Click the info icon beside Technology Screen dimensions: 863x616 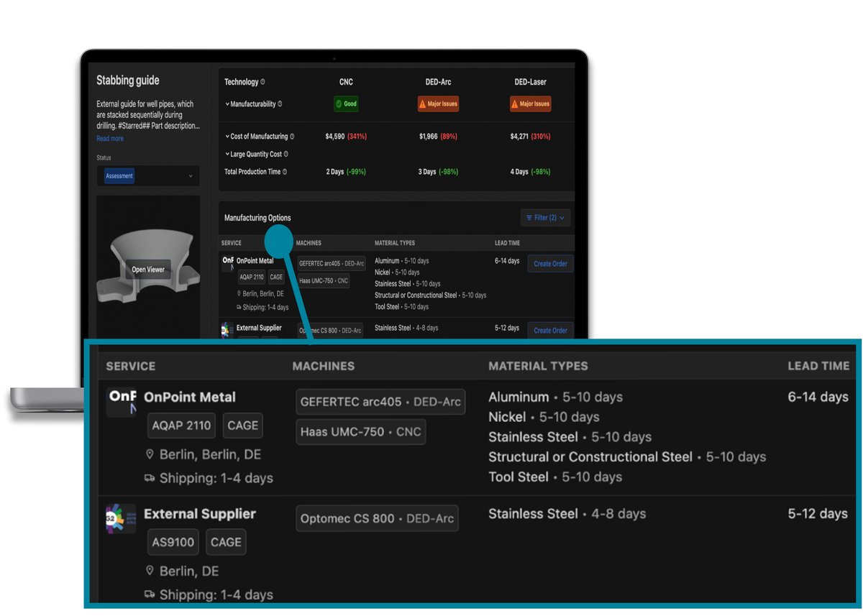(x=262, y=82)
